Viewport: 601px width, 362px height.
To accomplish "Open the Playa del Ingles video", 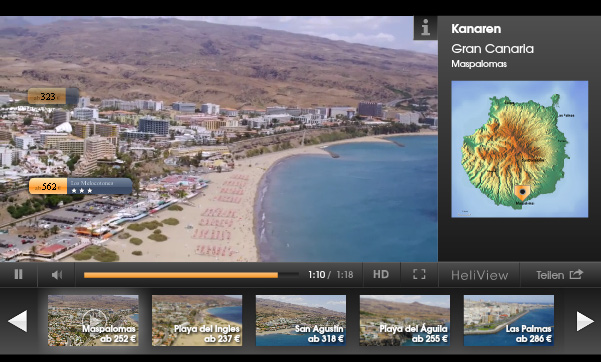I will click(197, 321).
